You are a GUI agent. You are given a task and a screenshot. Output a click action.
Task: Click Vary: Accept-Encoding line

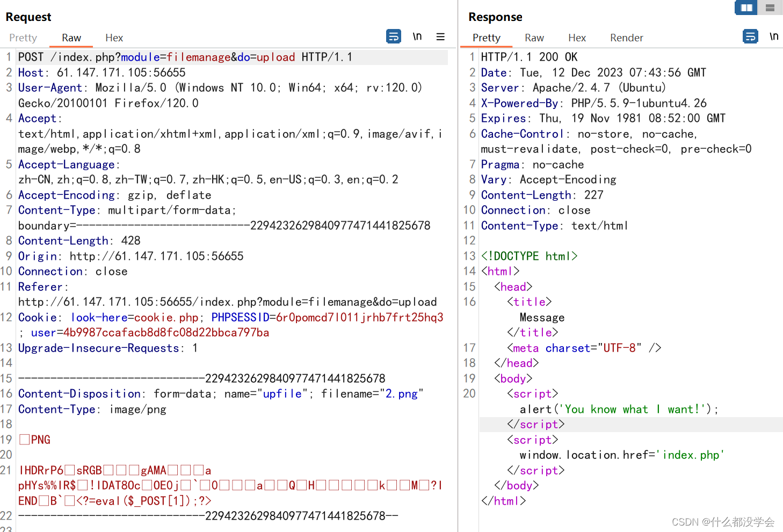point(548,179)
